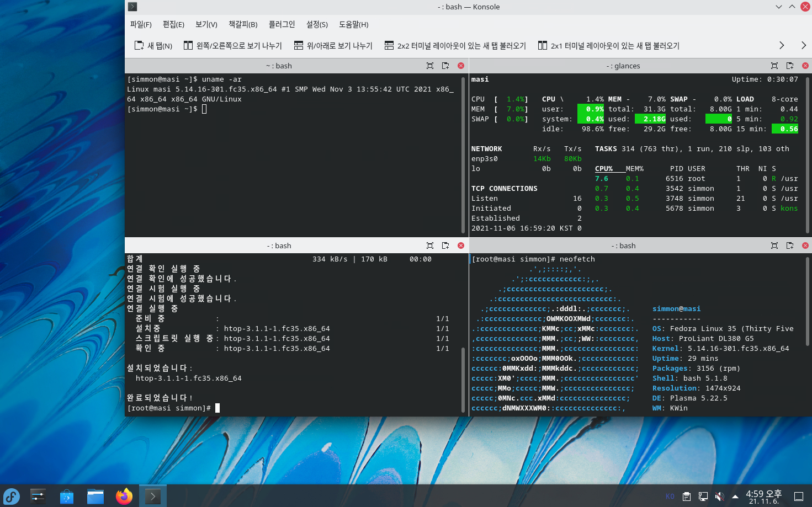Open the clipboard tray icon
Viewport: 812px width, 507px height.
click(x=687, y=497)
